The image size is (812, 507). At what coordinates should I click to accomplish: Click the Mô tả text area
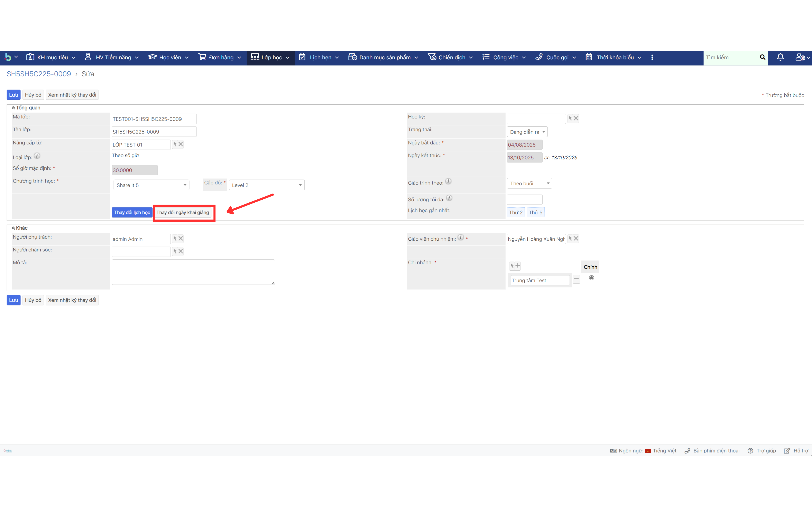pos(193,272)
